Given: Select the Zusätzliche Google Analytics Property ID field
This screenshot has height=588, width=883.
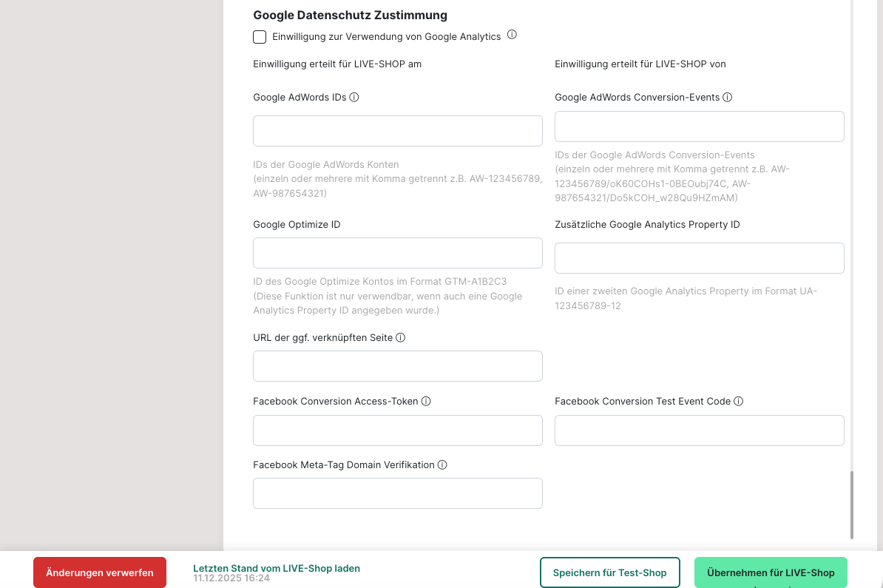Looking at the screenshot, I should (x=699, y=258).
